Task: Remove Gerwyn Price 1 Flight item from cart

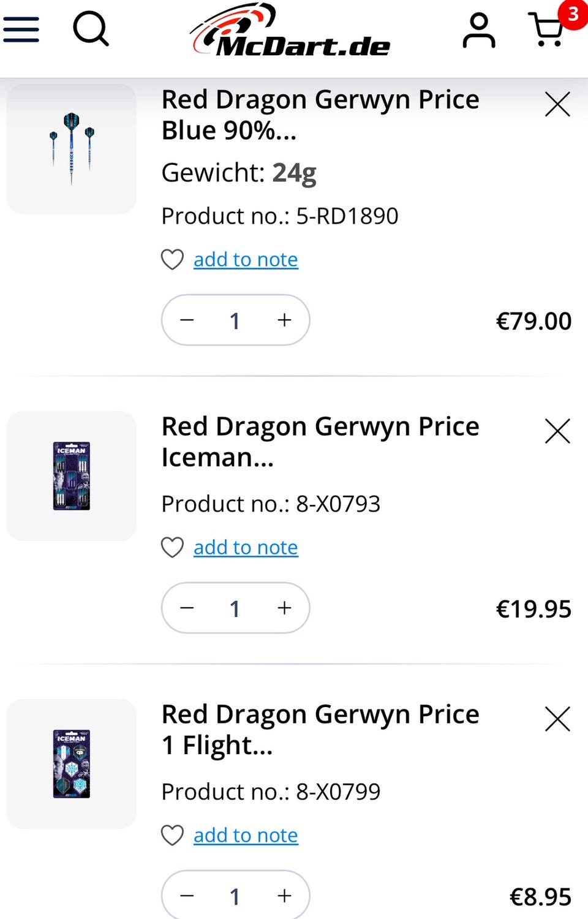Action: [557, 719]
